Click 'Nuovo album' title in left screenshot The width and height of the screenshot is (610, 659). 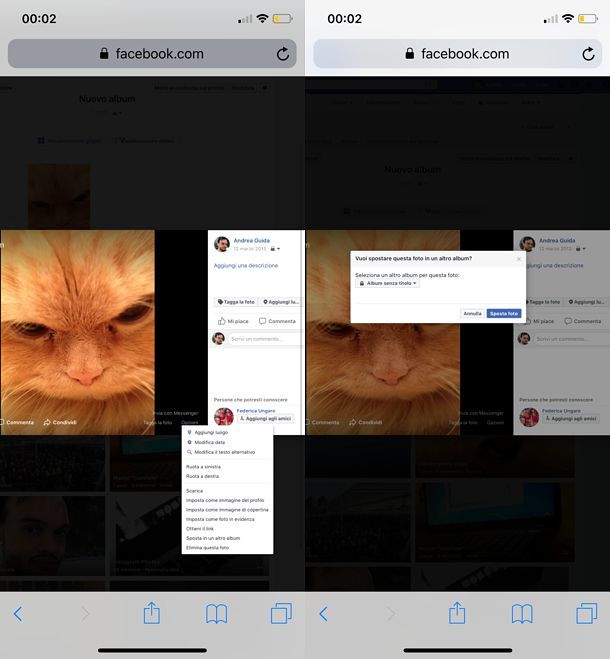click(107, 99)
